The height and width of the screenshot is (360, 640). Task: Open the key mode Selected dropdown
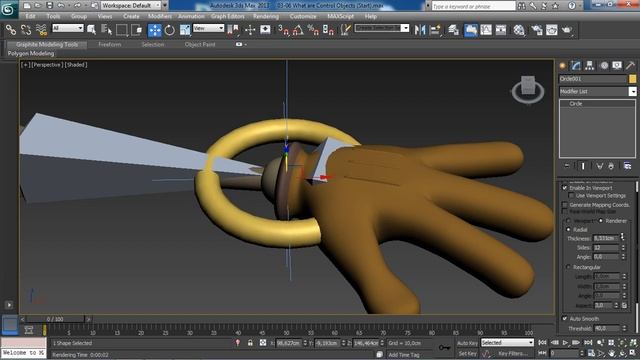(x=507, y=342)
